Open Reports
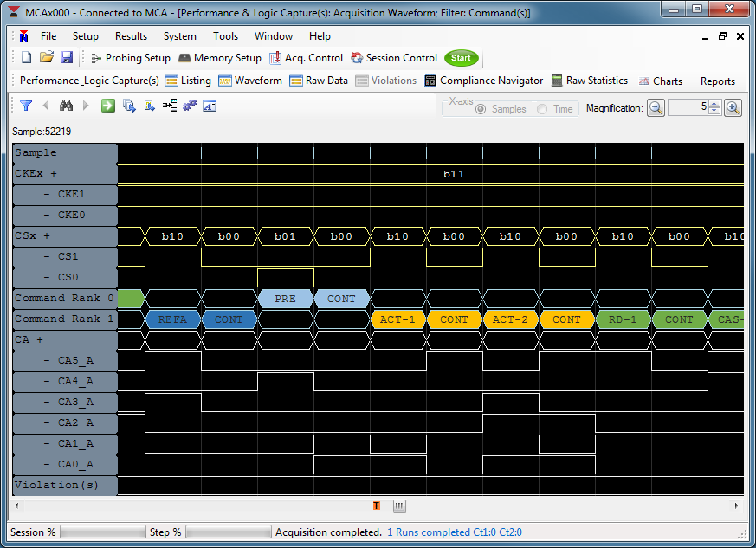 point(717,81)
